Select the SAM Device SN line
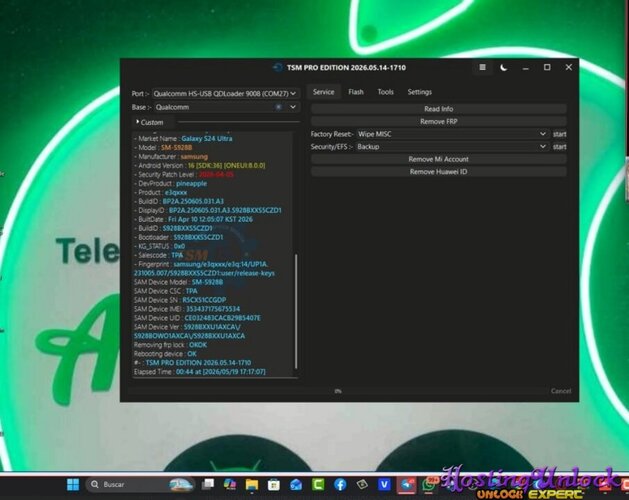 click(x=180, y=300)
